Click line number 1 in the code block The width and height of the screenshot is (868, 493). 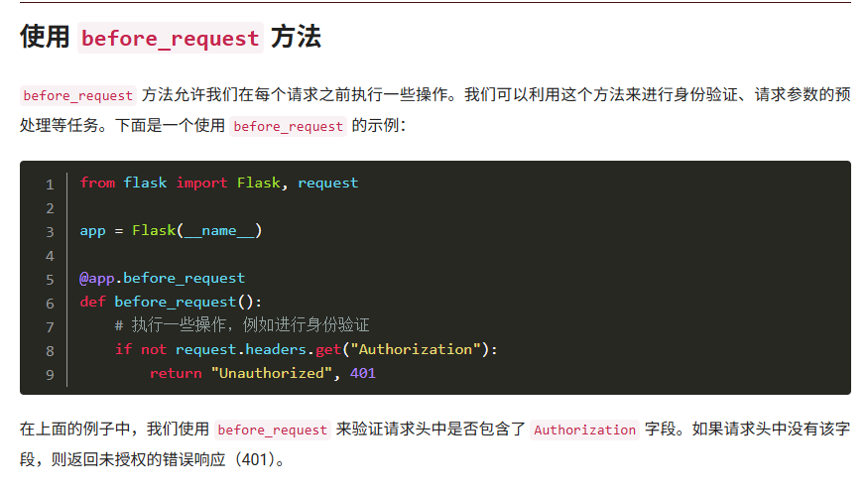pos(50,184)
